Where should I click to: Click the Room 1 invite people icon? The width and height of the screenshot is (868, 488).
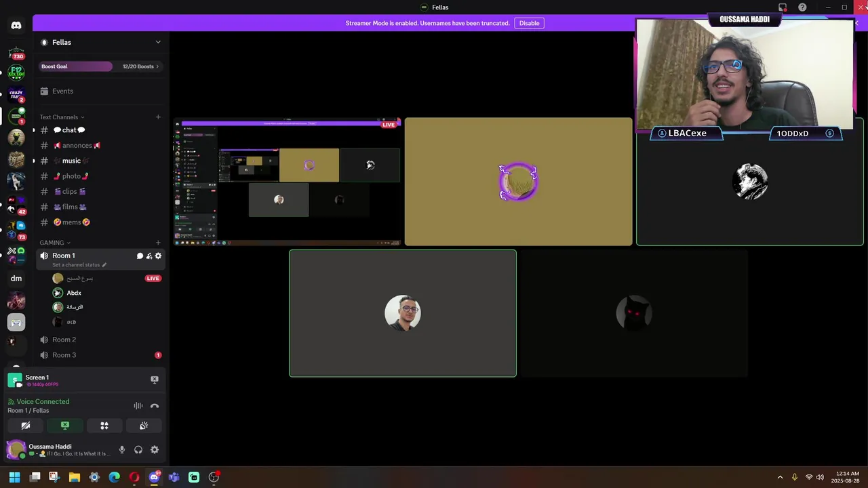point(149,256)
